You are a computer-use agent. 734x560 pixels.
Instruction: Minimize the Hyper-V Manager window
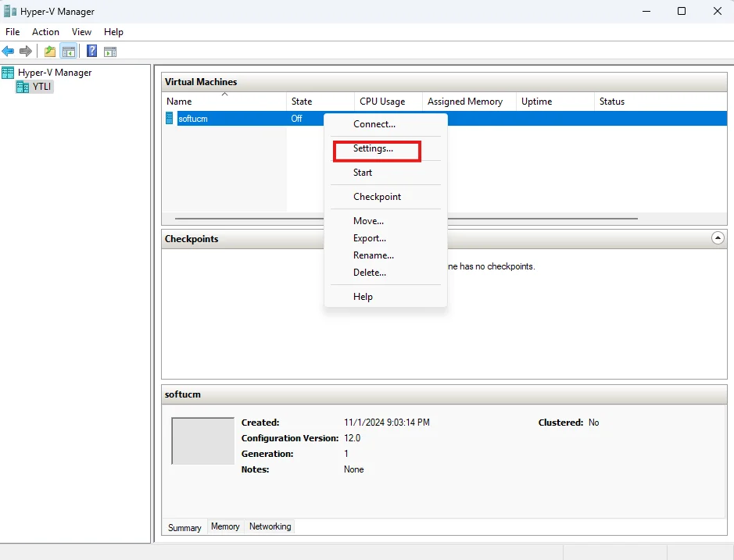click(646, 11)
